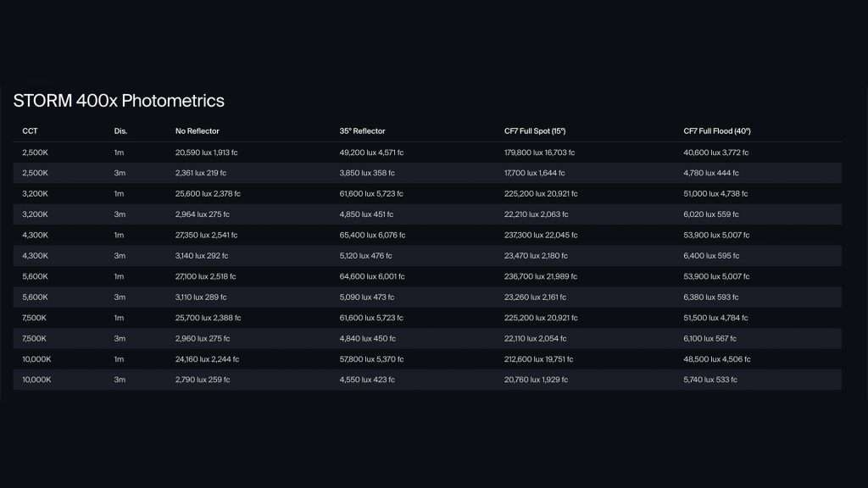This screenshot has height=488, width=868.
Task: Click the CF7 Full Spot (15°) header
Action: pyautogui.click(x=535, y=131)
